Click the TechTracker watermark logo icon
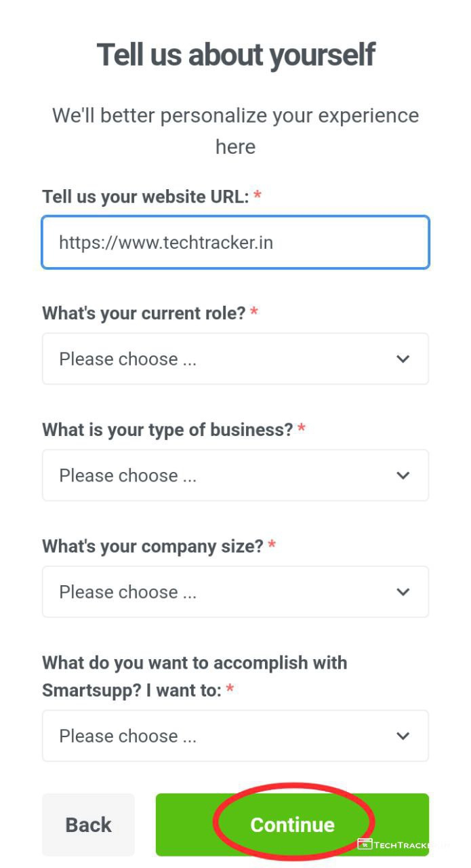This screenshot has width=471, height=868. pyautogui.click(x=365, y=845)
